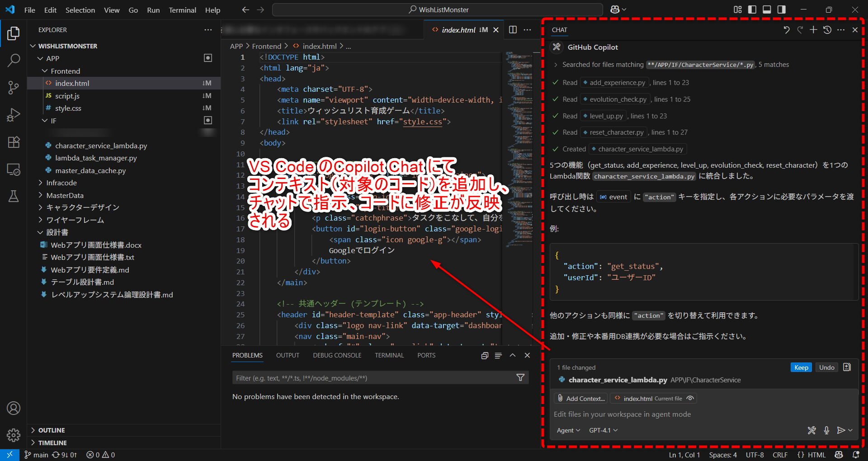The image size is (868, 461).
Task: Open add_experience.py link in chat
Action: click(614, 83)
